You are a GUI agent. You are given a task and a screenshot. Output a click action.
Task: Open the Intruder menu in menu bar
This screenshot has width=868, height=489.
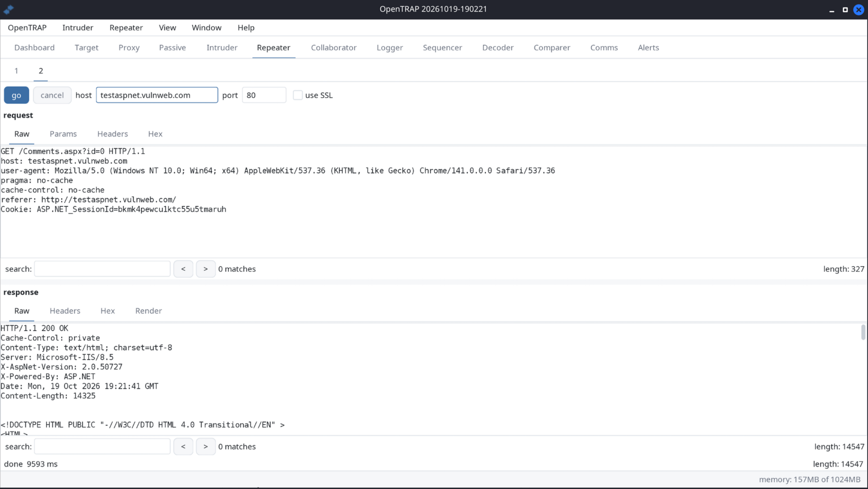pos(78,28)
